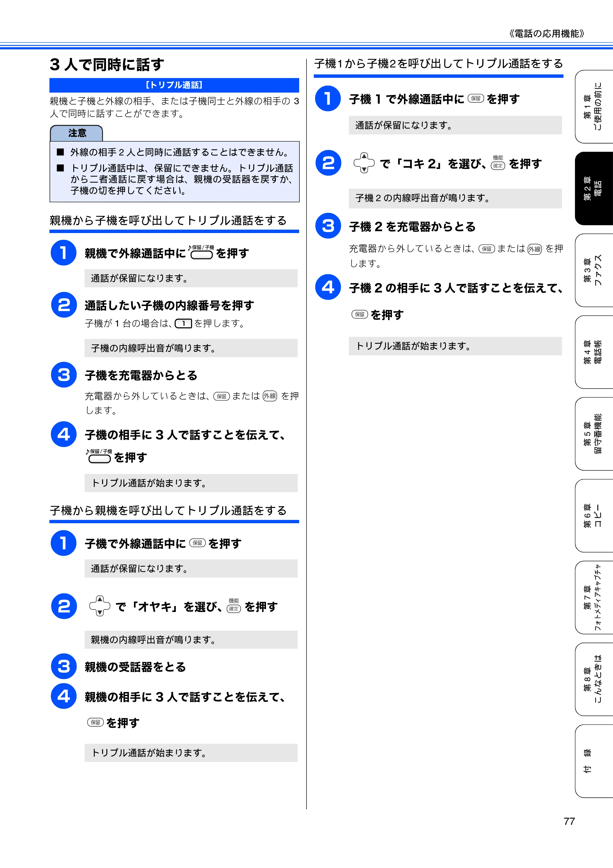Click the text 親機の受話器をとる
Viewport: 613px width, 868px height.
135,667
